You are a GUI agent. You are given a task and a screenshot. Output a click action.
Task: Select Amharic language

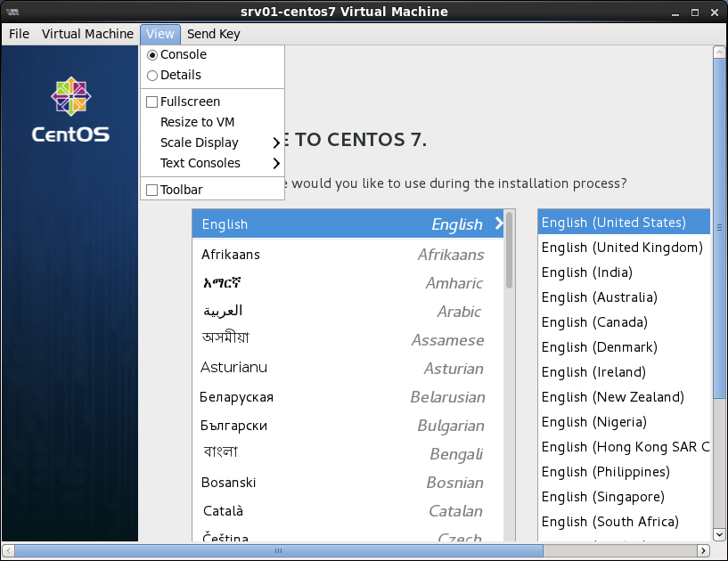[348, 283]
